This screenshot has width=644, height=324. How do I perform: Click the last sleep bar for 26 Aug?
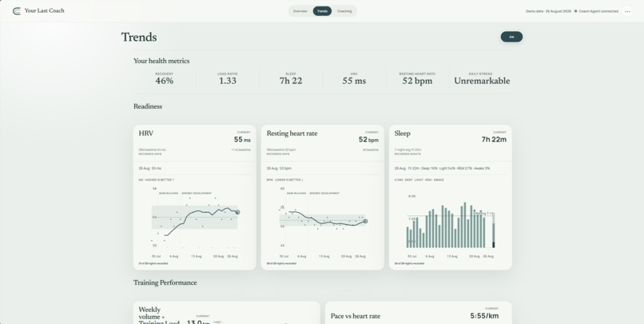494,230
